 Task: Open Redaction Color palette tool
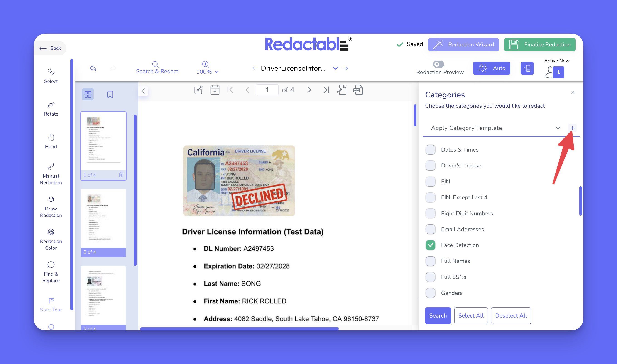51,239
